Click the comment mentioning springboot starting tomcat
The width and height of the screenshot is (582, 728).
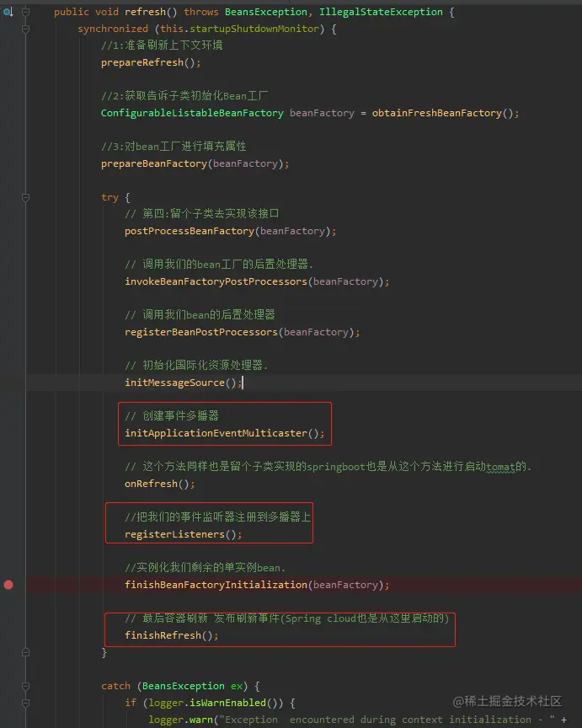click(x=328, y=466)
